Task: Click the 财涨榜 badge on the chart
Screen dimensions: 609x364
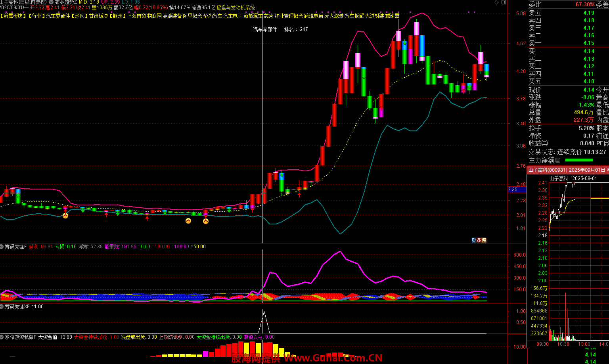Action: coord(479,240)
